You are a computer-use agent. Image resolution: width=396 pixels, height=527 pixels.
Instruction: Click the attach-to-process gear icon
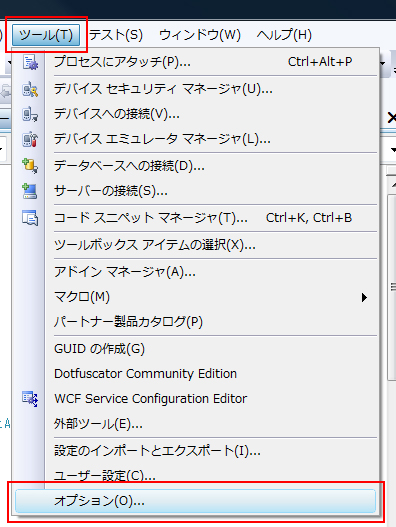point(30,63)
